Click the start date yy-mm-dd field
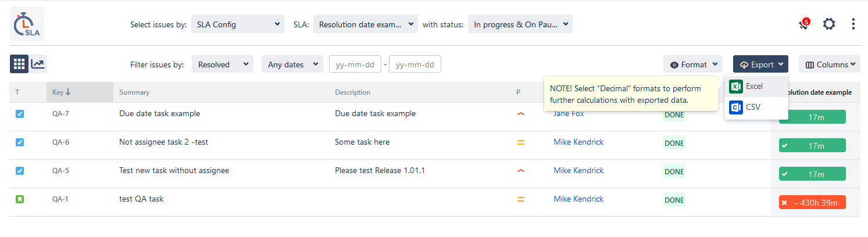The image size is (868, 237). click(x=355, y=64)
